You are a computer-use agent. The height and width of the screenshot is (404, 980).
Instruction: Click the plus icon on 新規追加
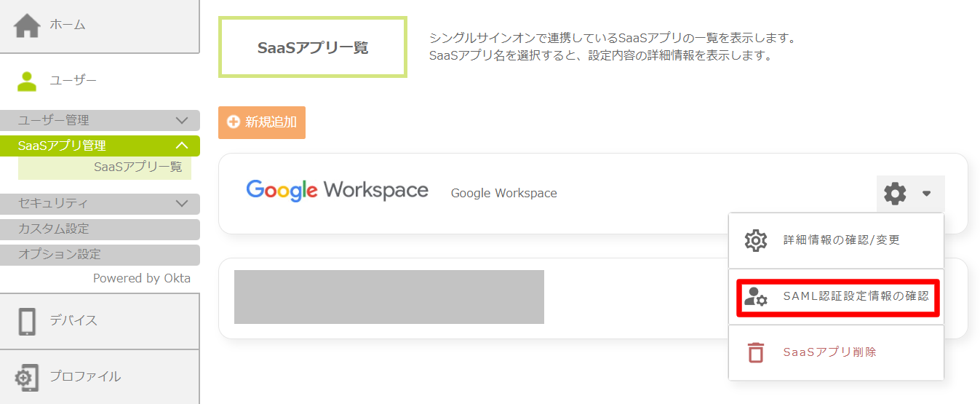tap(234, 122)
